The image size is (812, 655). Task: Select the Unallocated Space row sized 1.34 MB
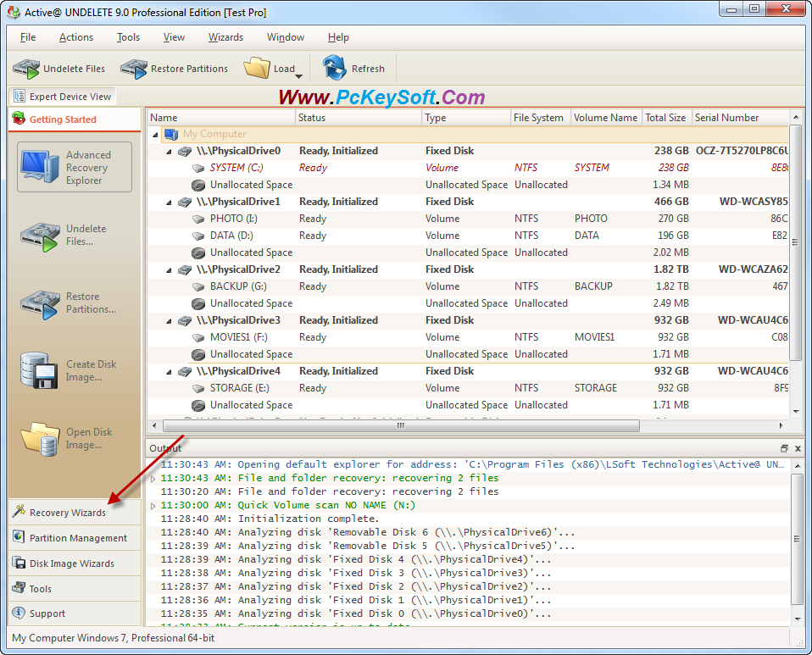tap(468, 185)
